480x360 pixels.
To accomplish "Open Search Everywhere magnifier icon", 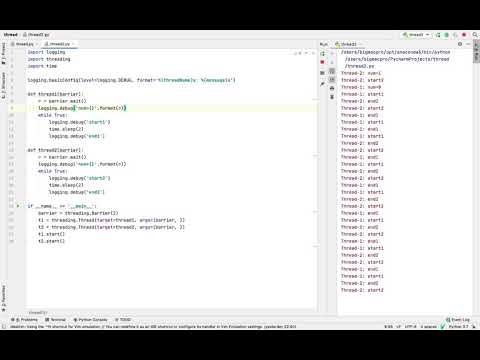I will 475,35.
